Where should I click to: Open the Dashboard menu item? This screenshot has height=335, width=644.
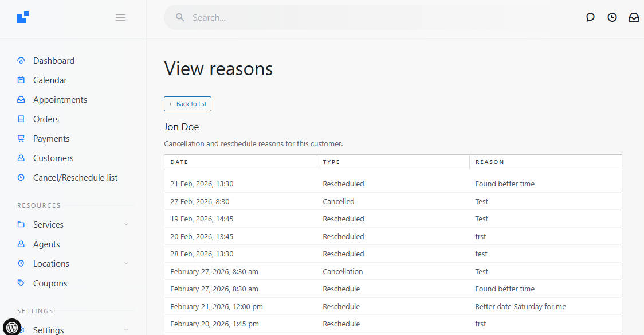[54, 61]
